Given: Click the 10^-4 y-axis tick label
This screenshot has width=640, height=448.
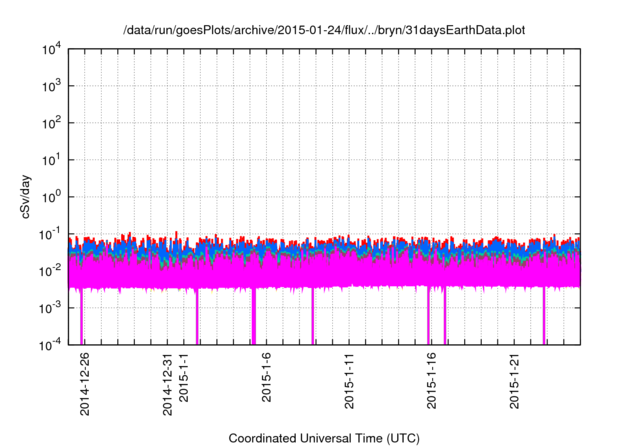Looking at the screenshot, I should click(51, 345).
